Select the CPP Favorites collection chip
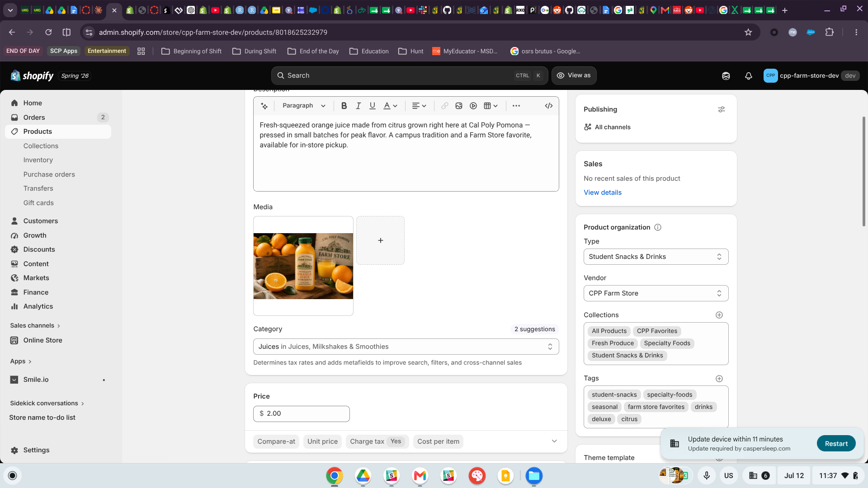The width and height of the screenshot is (868, 488). tap(657, 331)
